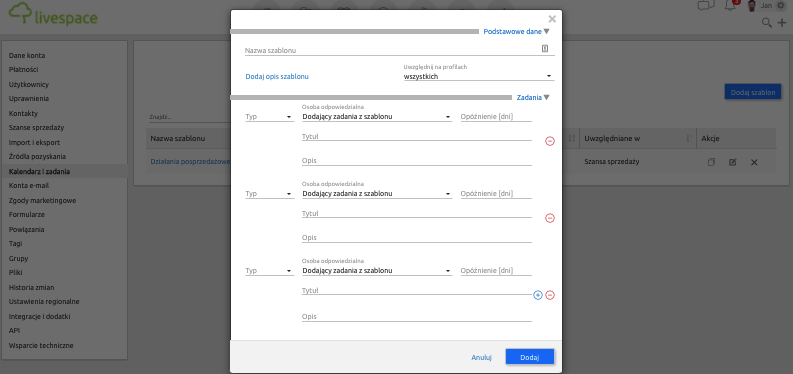Open the search magnifier icon
The image size is (793, 374).
coord(767,22)
